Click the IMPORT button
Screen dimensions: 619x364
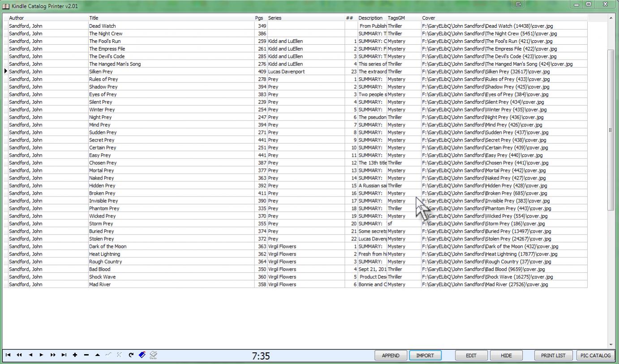click(425, 355)
